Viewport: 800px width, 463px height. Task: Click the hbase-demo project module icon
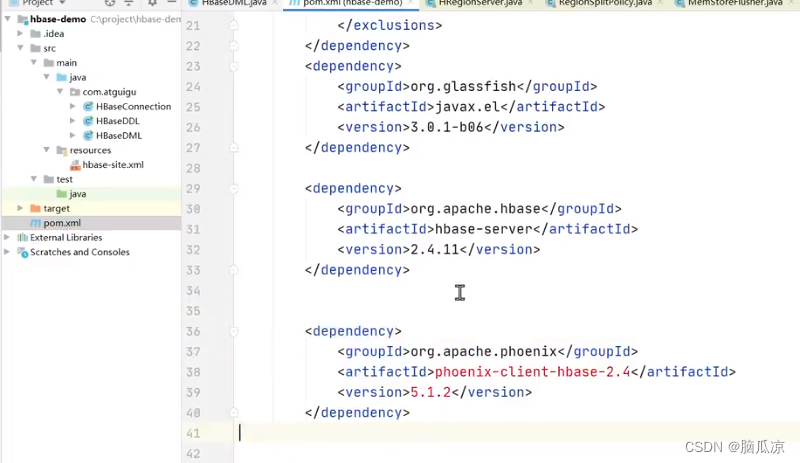(x=22, y=19)
